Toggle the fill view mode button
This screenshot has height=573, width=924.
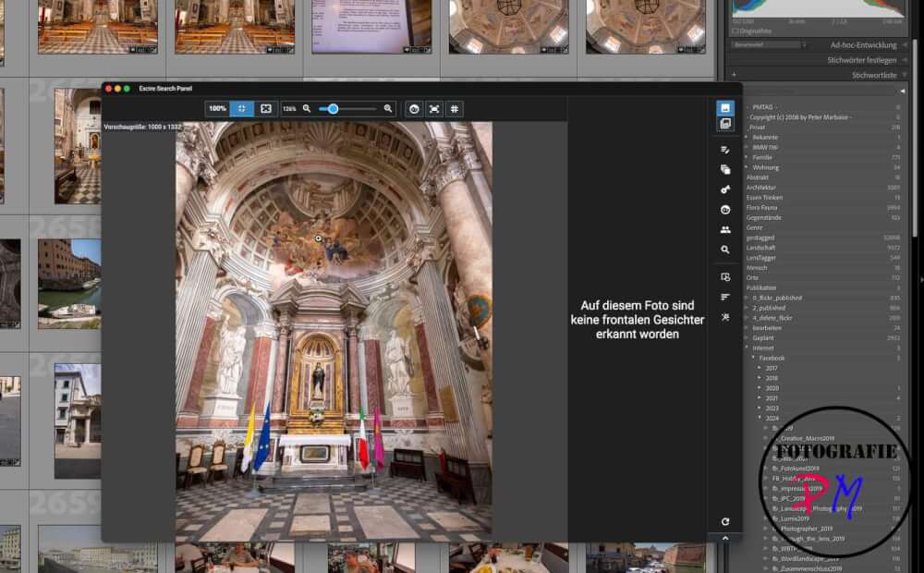click(266, 108)
